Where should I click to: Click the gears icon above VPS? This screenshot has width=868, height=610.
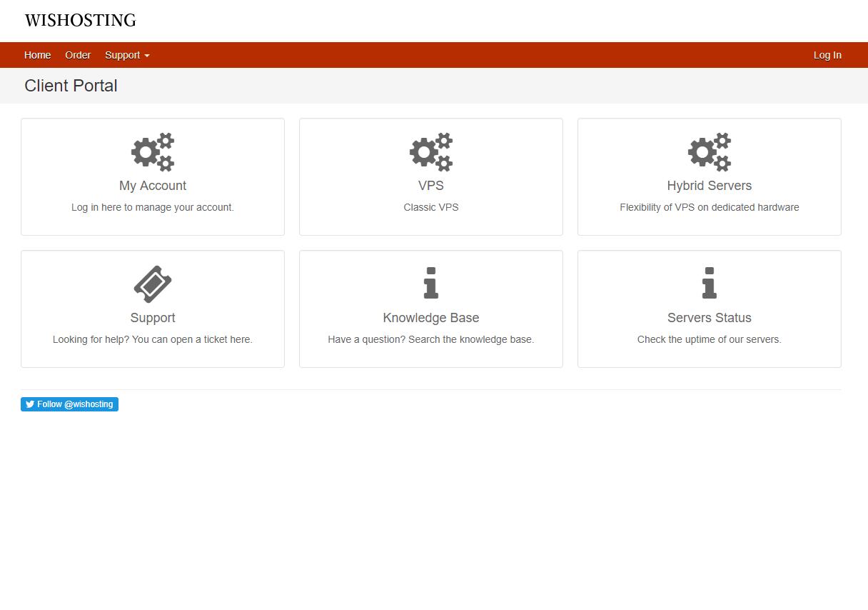431,151
